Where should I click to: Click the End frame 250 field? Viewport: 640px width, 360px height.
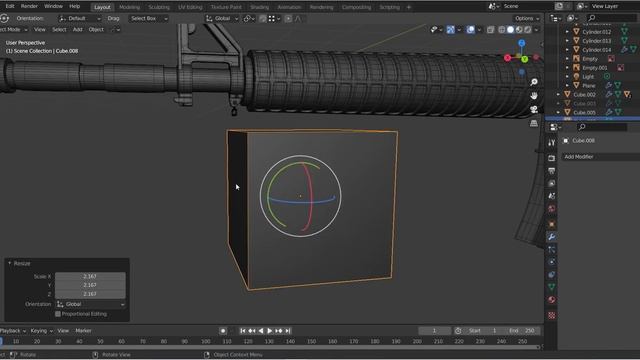(522, 331)
